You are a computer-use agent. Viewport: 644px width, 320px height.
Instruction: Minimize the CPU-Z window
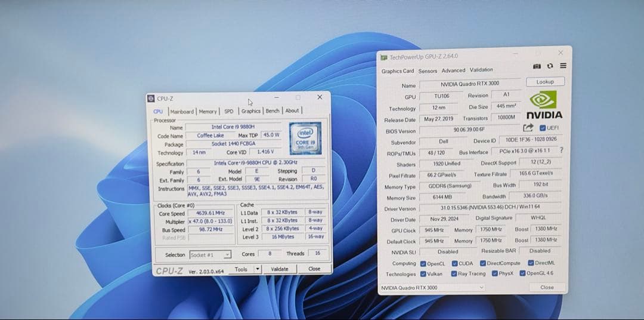(277, 97)
